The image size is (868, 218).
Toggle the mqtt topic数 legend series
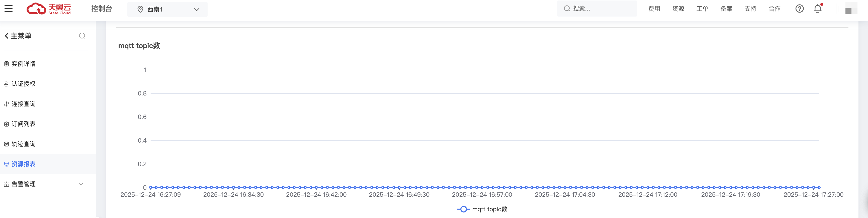pyautogui.click(x=482, y=209)
